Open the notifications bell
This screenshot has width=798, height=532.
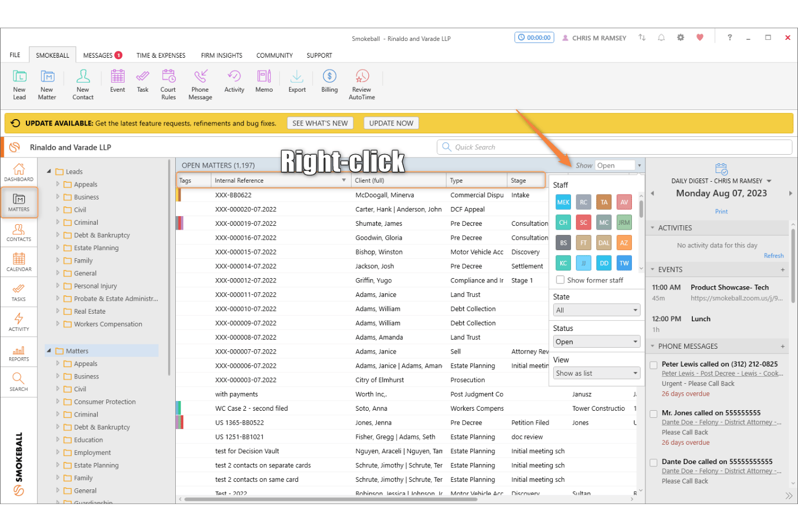[x=661, y=38]
